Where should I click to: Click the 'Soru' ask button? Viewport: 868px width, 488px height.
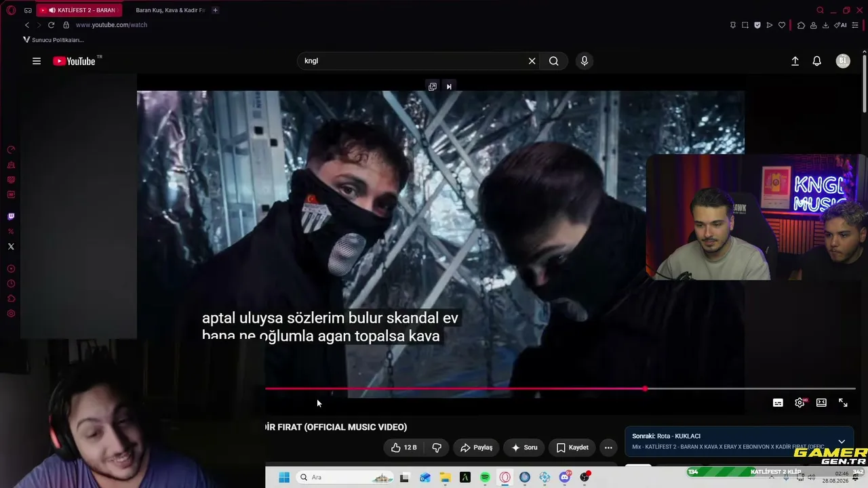click(524, 447)
